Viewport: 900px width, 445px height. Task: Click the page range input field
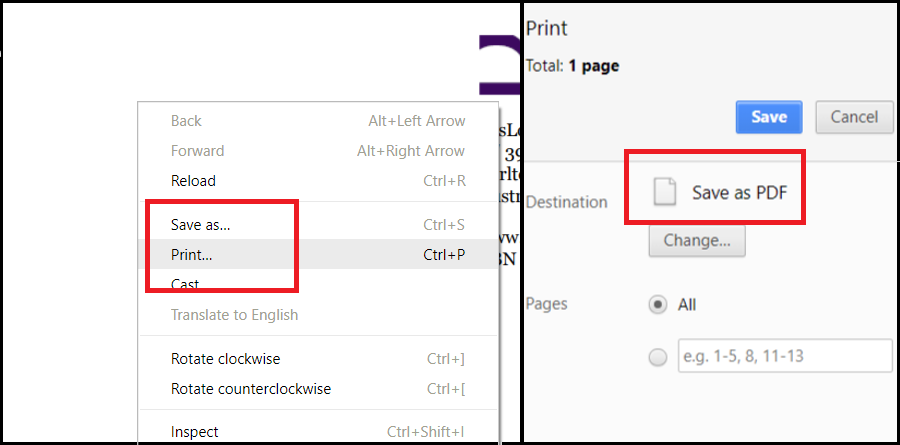tap(785, 356)
